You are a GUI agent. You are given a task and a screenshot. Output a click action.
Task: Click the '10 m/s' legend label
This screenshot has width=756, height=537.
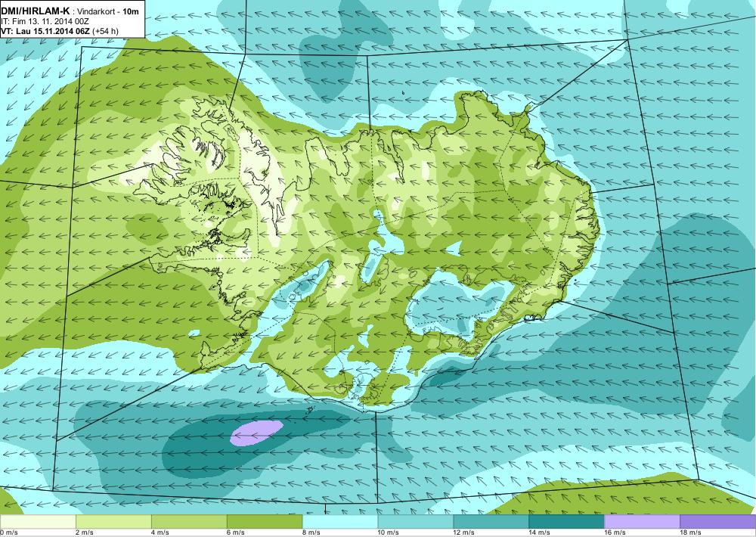tap(389, 532)
